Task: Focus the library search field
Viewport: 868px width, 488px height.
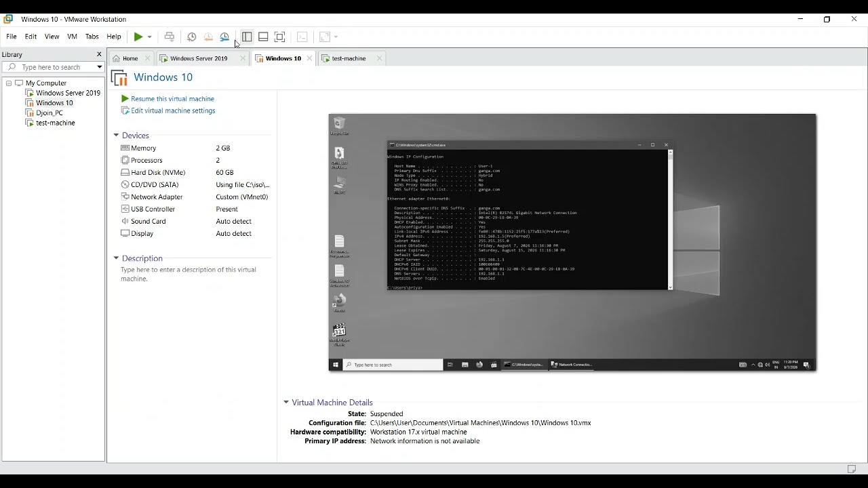Action: pos(53,67)
